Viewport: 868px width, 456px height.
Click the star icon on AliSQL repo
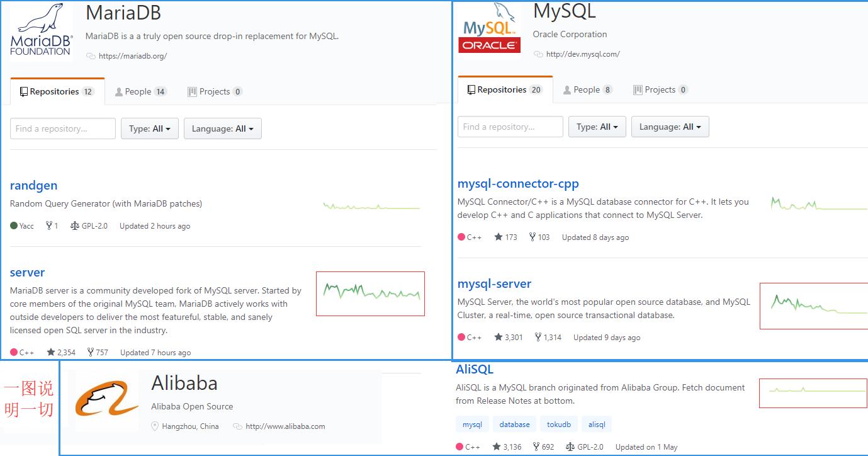tap(497, 447)
